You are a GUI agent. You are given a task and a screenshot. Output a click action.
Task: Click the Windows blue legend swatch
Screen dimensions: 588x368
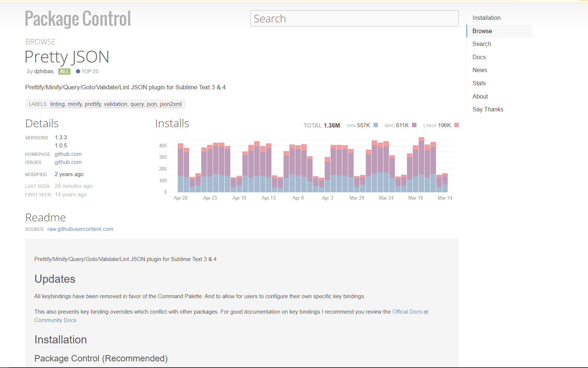pyautogui.click(x=376, y=125)
